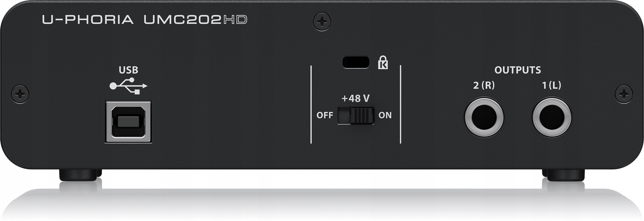The height and width of the screenshot is (221, 644).
Task: Toggle the +48 V phantom power switch
Action: coord(356,115)
